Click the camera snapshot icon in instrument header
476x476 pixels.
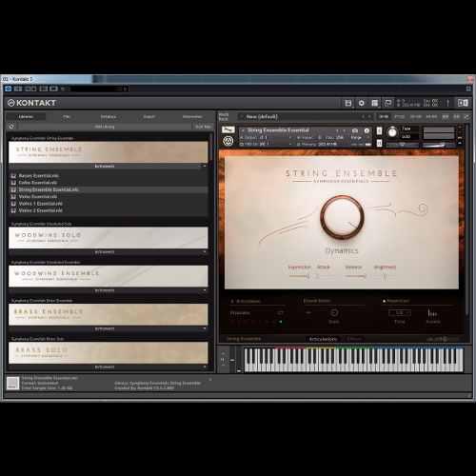coord(355,130)
